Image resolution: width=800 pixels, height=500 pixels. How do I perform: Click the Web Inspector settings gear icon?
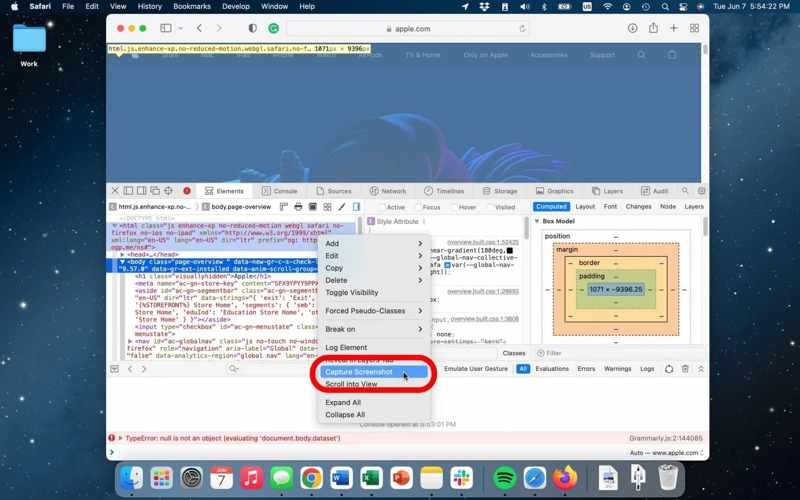(701, 191)
